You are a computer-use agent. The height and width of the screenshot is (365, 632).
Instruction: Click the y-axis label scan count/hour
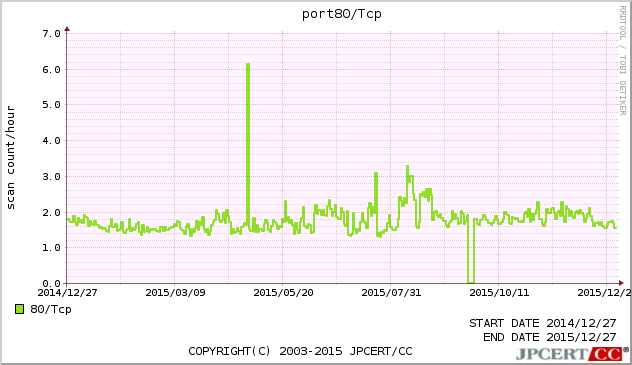[x=10, y=158]
